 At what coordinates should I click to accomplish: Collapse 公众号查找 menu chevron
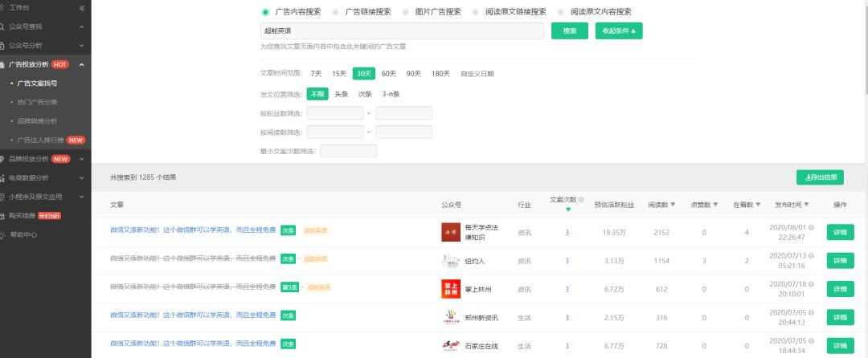pos(81,26)
